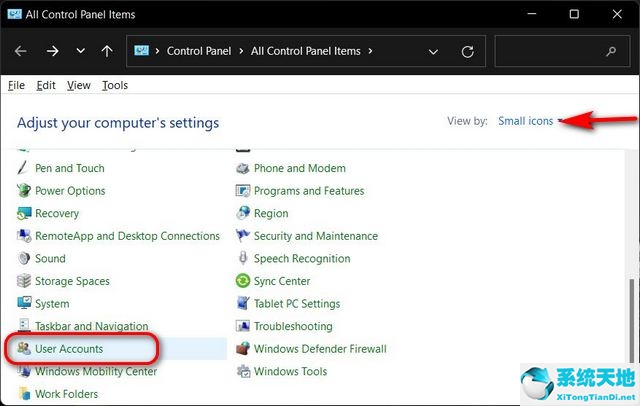Open the File menu
This screenshot has width=640, height=406.
point(16,85)
